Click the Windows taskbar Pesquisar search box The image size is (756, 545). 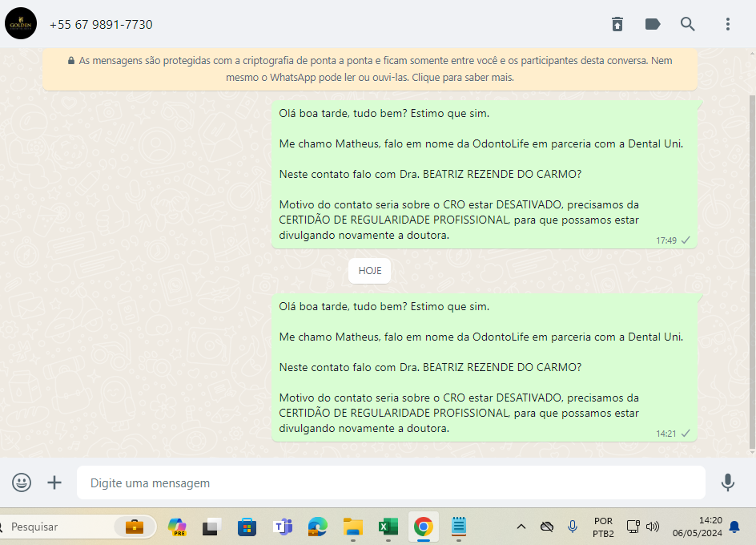(77, 527)
